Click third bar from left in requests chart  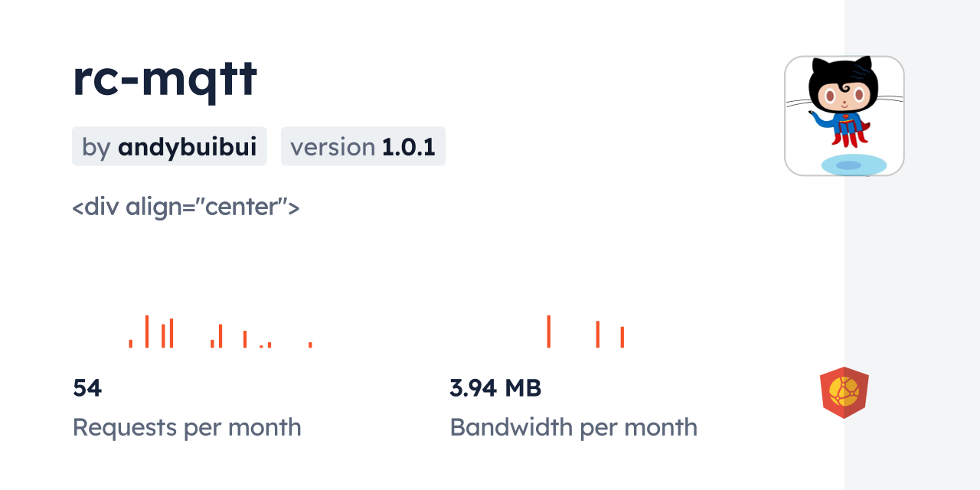[164, 336]
